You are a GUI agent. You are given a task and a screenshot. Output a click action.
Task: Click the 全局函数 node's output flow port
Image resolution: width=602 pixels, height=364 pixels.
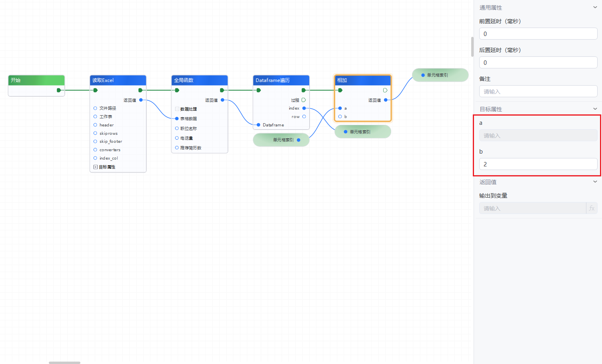tap(222, 90)
